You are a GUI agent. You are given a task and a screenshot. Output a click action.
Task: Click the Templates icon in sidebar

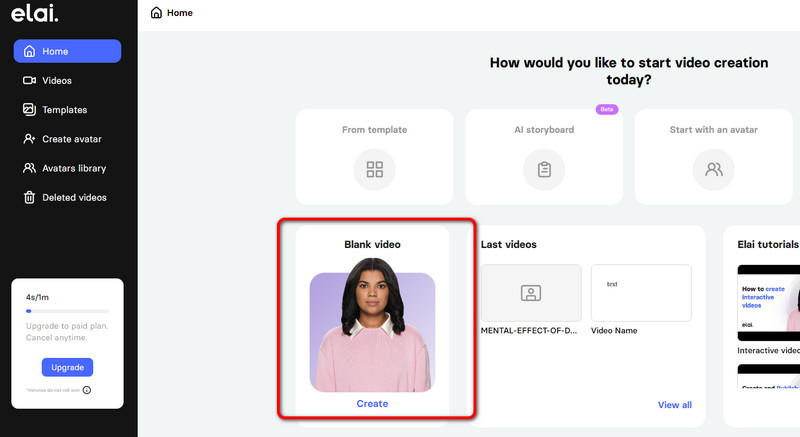pyautogui.click(x=30, y=110)
